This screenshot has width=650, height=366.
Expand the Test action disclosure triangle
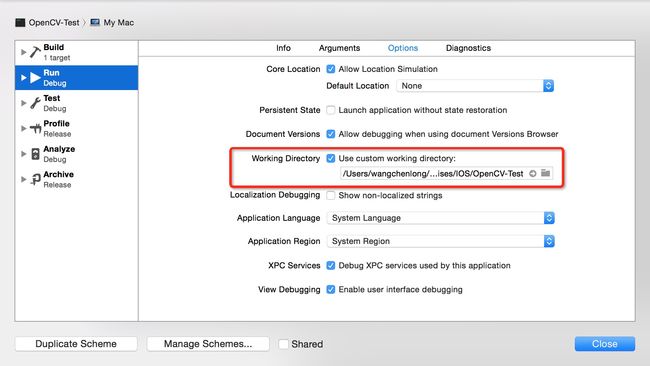click(x=24, y=103)
